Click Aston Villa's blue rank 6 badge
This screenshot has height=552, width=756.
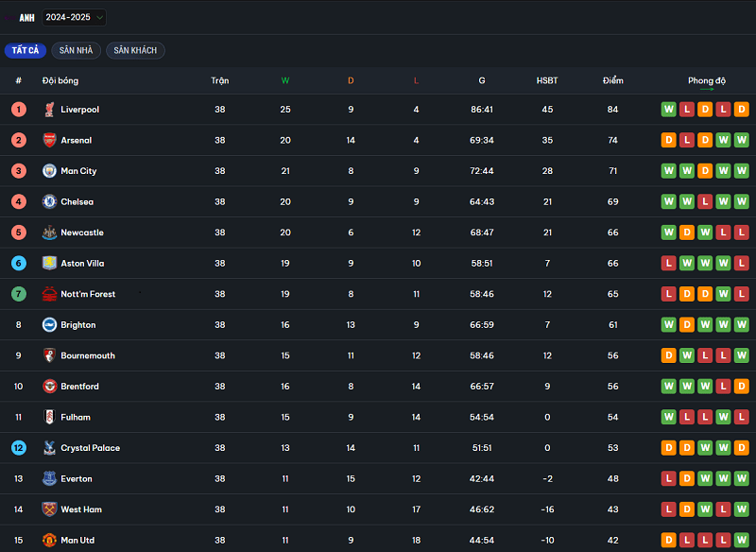pos(19,263)
